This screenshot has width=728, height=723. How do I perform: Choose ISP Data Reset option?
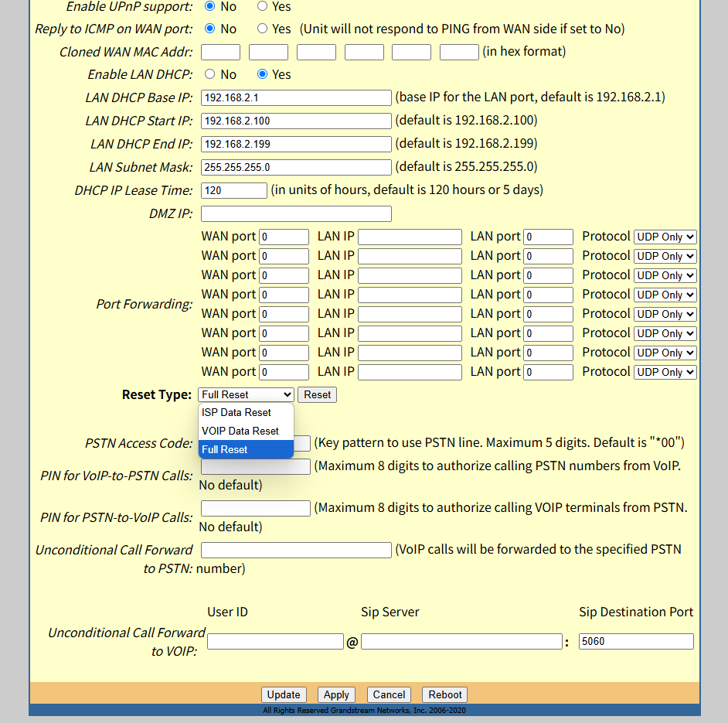click(246, 413)
